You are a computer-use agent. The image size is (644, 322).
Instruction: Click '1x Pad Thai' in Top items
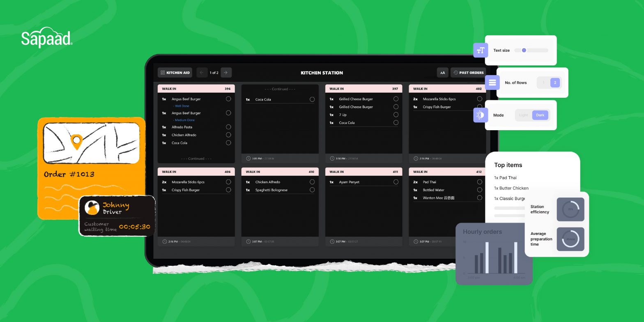tap(505, 178)
